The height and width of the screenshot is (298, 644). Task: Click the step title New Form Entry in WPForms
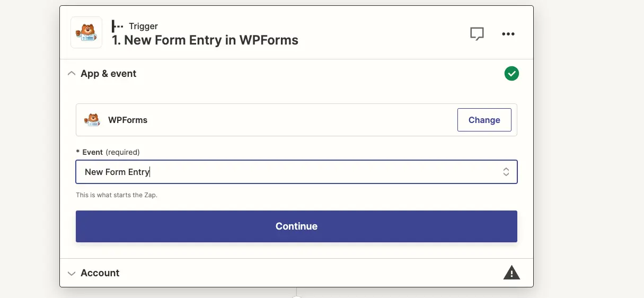[x=205, y=40]
